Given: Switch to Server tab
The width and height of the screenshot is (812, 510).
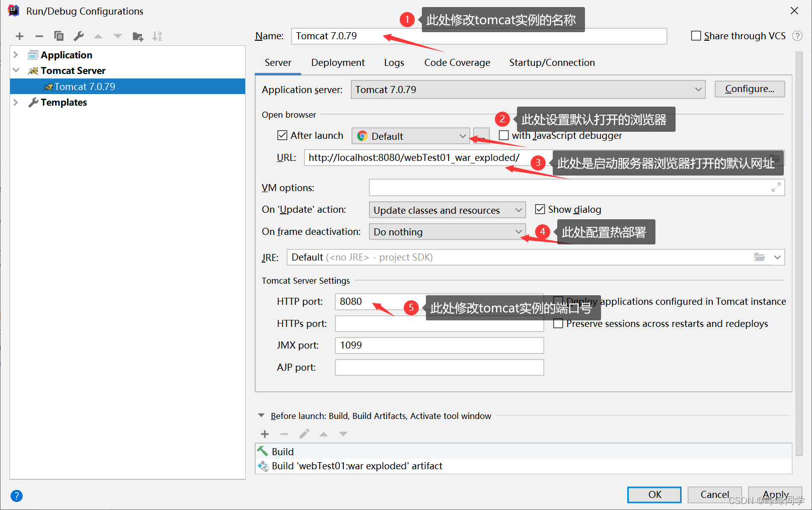Looking at the screenshot, I should pyautogui.click(x=278, y=62).
